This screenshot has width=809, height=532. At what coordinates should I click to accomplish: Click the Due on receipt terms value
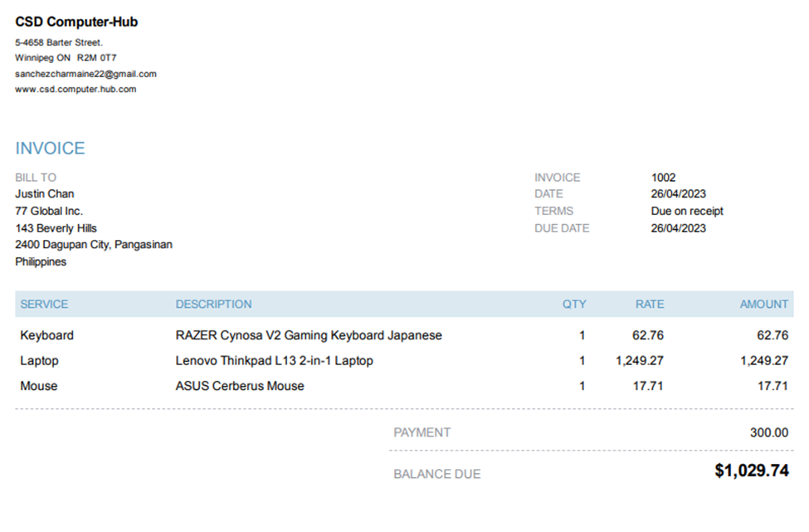(x=687, y=211)
